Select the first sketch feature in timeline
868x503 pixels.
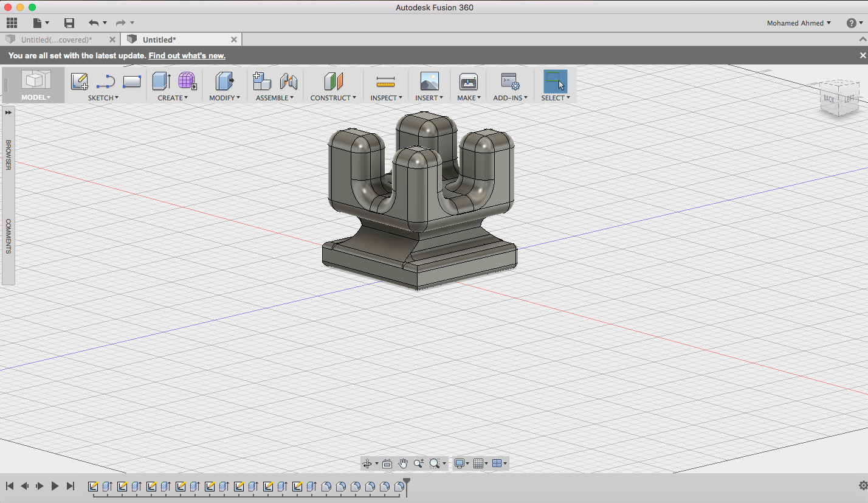coord(93,487)
